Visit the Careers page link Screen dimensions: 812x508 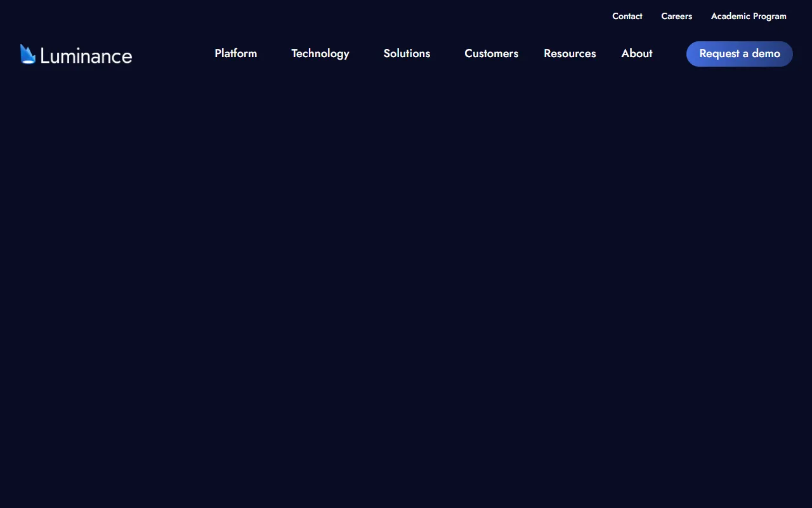(x=676, y=16)
